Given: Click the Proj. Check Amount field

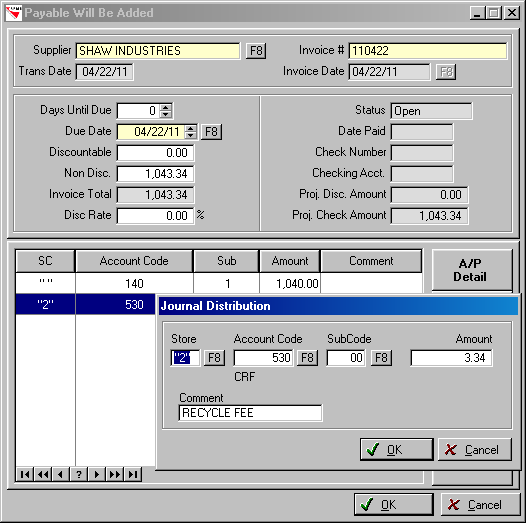Looking at the screenshot, I should (x=429, y=216).
